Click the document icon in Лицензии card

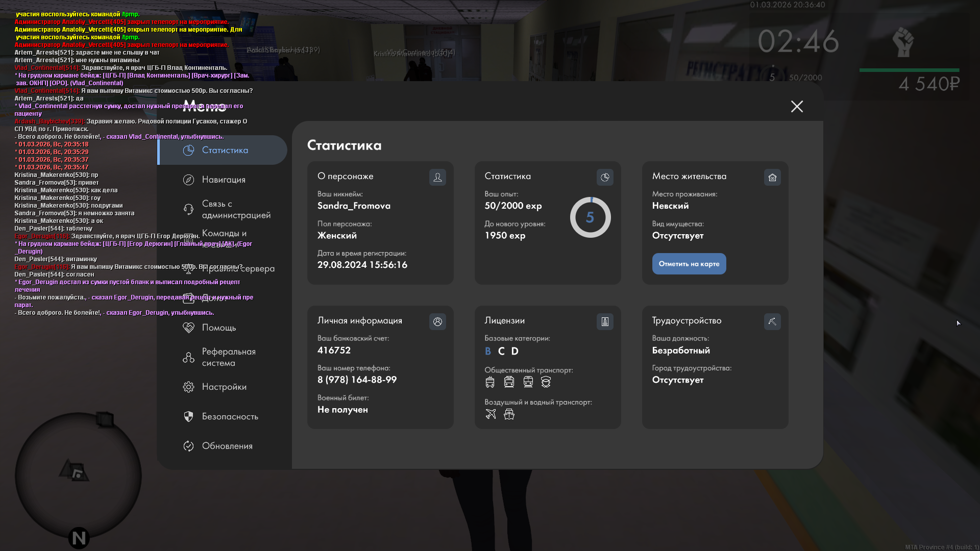605,321
